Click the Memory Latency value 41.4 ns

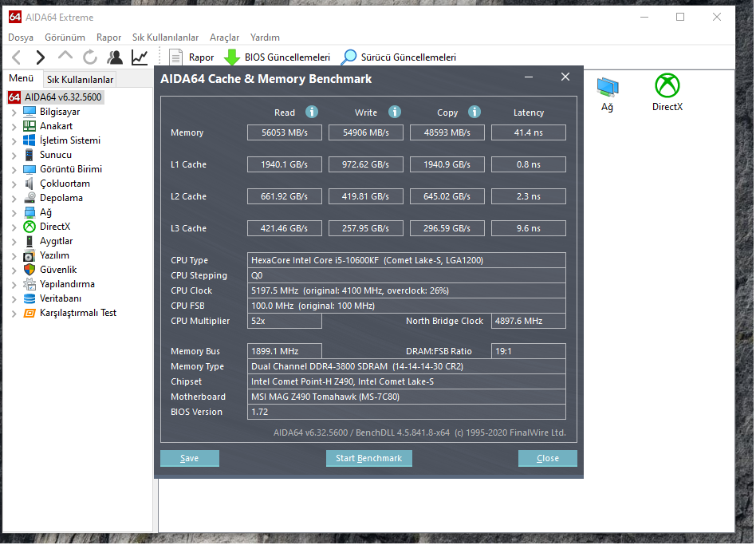[529, 132]
